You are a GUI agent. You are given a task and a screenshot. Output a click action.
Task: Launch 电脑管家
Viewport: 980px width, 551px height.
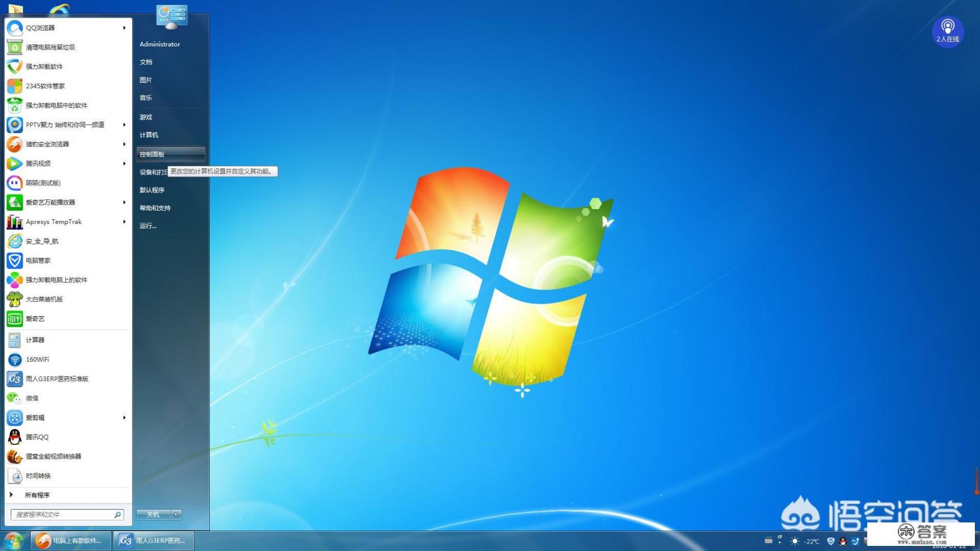68,260
